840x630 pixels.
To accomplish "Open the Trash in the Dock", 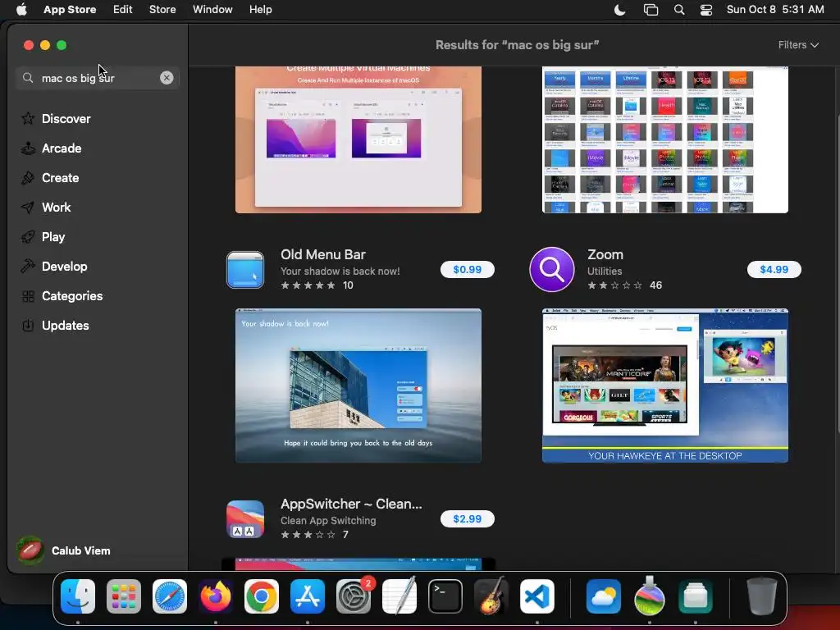I will (762, 596).
